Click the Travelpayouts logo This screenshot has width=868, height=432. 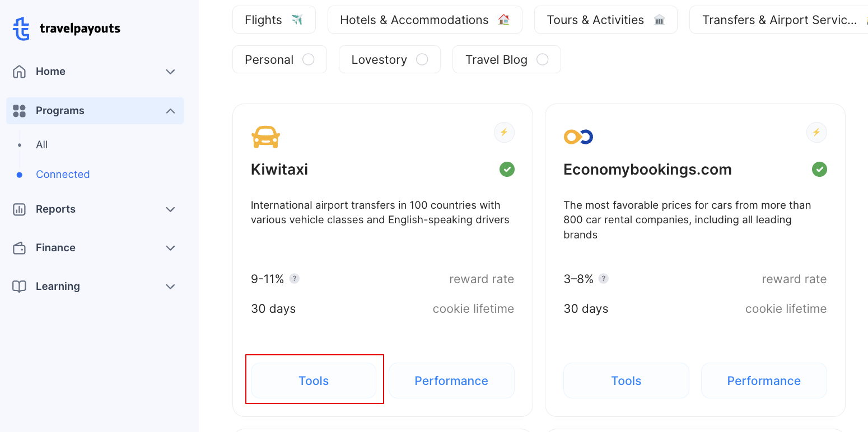66,28
